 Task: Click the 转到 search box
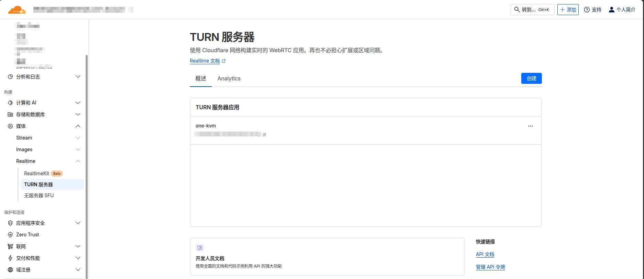tap(532, 10)
